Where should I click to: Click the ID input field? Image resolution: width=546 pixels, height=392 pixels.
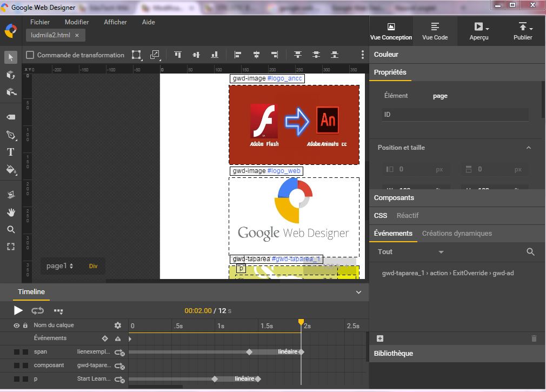click(456, 115)
